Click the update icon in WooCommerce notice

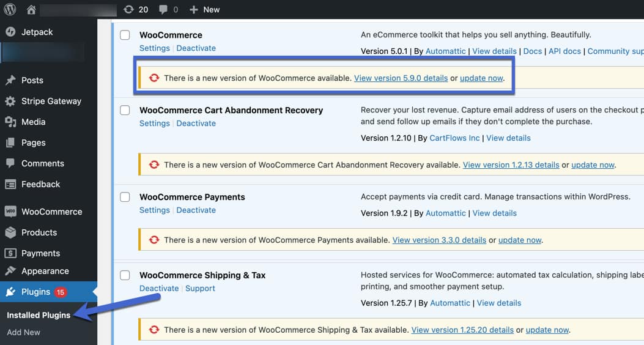154,78
